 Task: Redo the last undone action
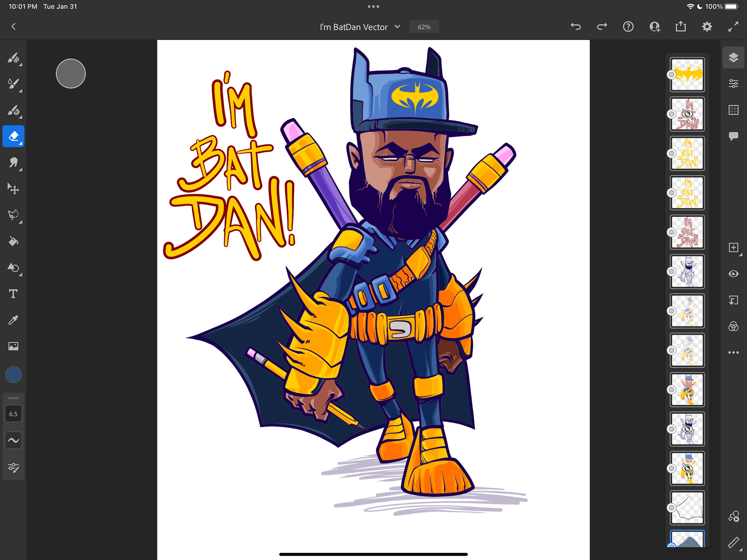click(602, 26)
